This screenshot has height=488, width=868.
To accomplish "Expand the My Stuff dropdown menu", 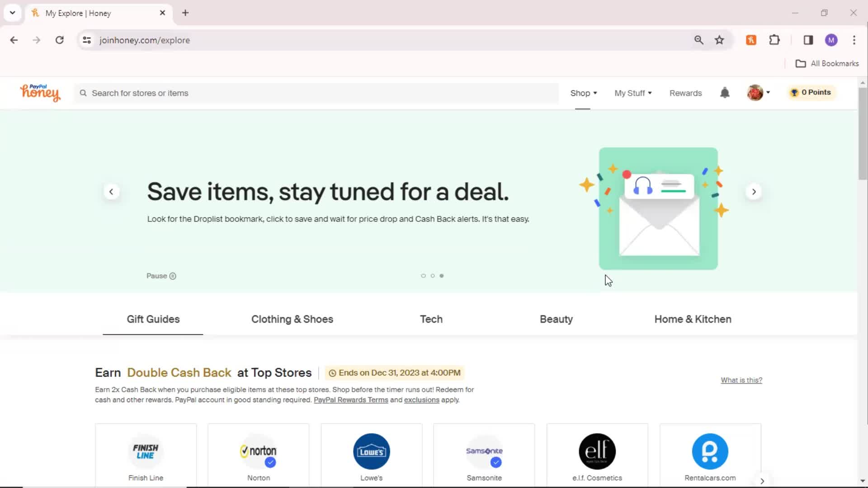I will tap(632, 92).
